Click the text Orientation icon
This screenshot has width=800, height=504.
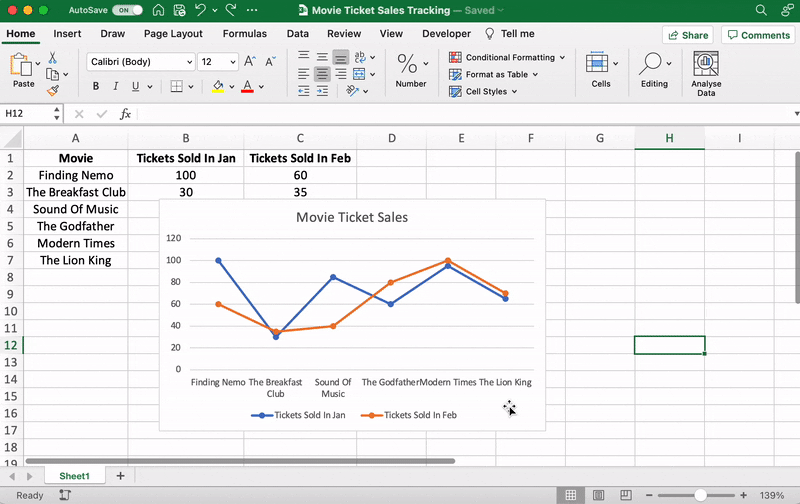point(352,91)
